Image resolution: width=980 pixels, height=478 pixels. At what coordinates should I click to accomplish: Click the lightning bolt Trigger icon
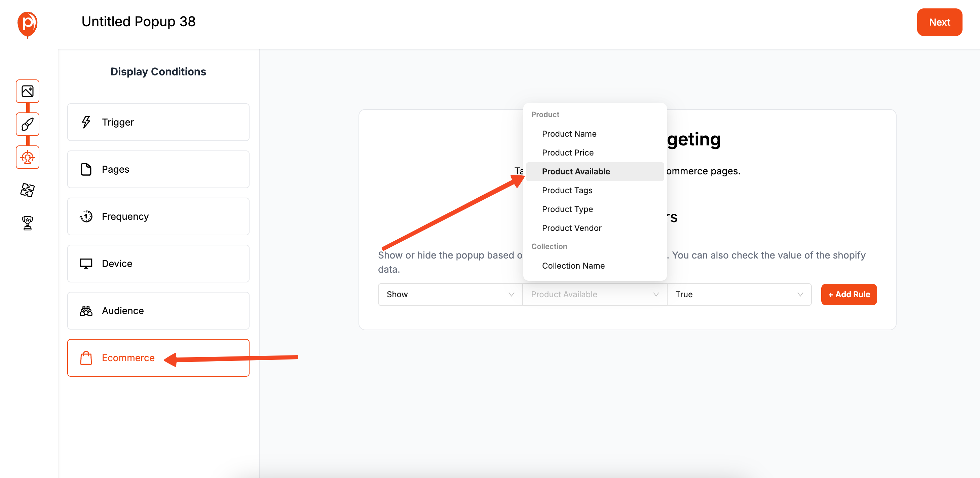86,122
